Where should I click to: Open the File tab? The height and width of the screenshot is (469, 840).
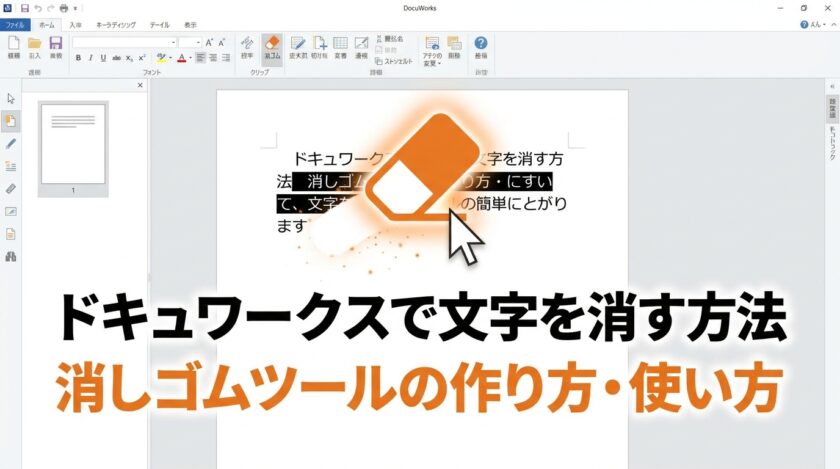pyautogui.click(x=15, y=25)
